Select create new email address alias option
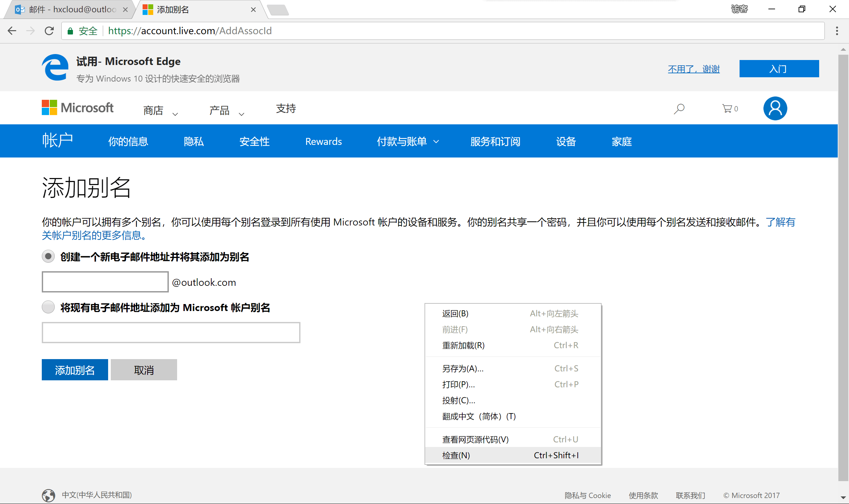This screenshot has height=504, width=849. (x=48, y=256)
